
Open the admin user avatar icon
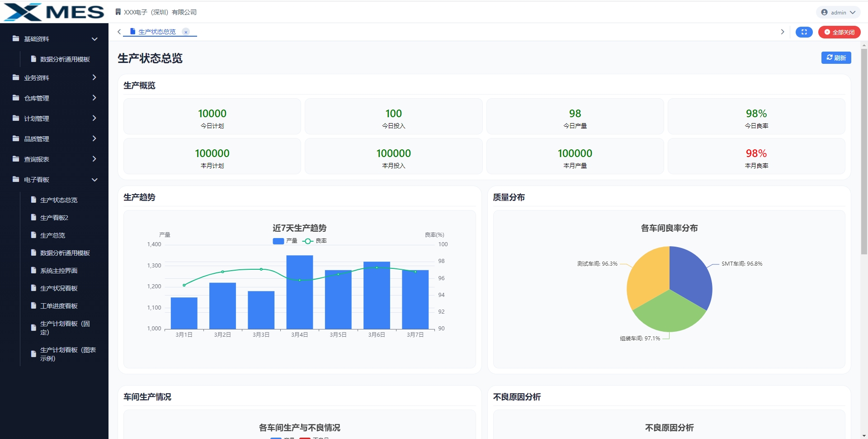825,13
